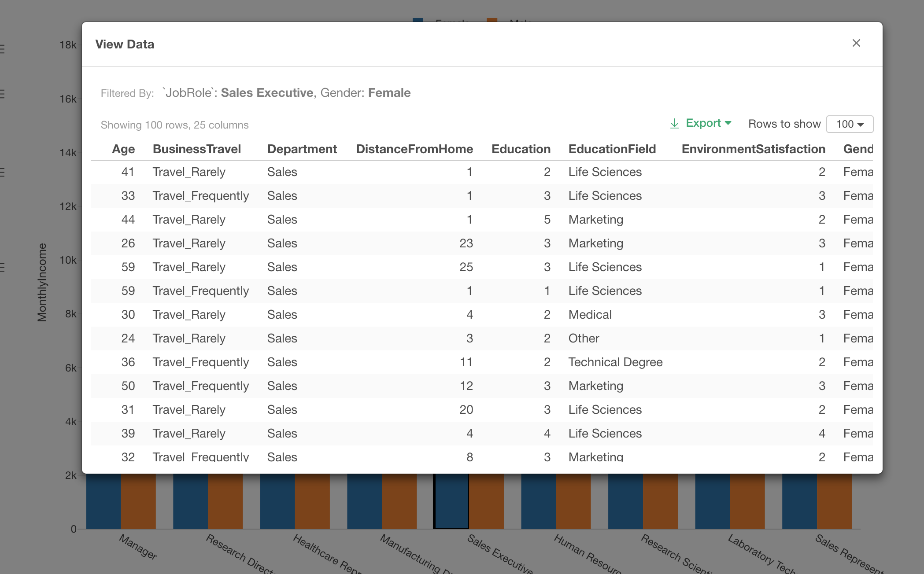Click the Age 39 cell

tap(128, 434)
